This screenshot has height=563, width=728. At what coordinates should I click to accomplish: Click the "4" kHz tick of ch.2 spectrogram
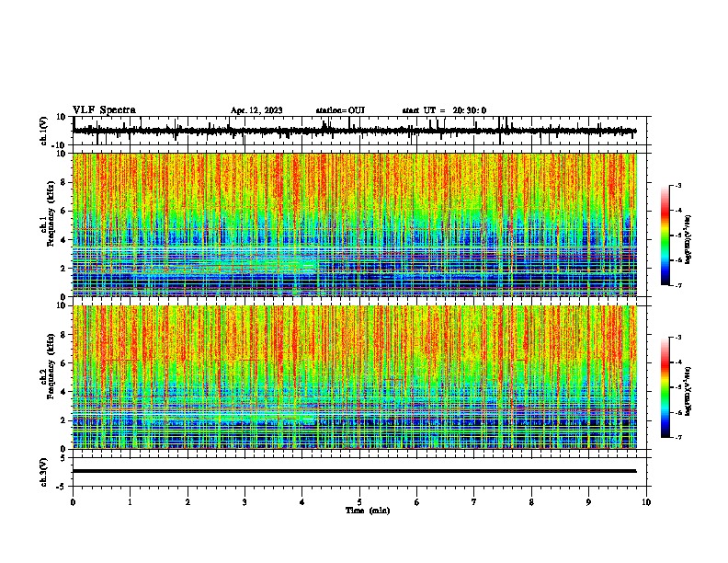64,392
